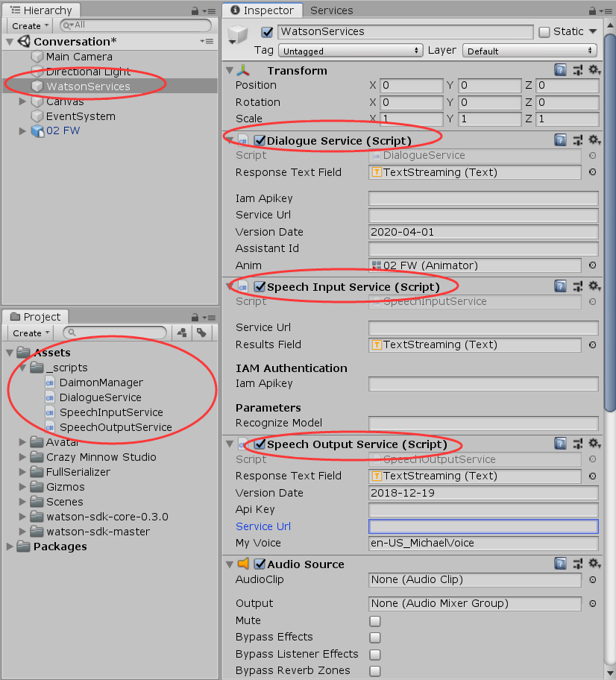Click object picker circle for Anim field
The width and height of the screenshot is (616, 680).
point(592,265)
